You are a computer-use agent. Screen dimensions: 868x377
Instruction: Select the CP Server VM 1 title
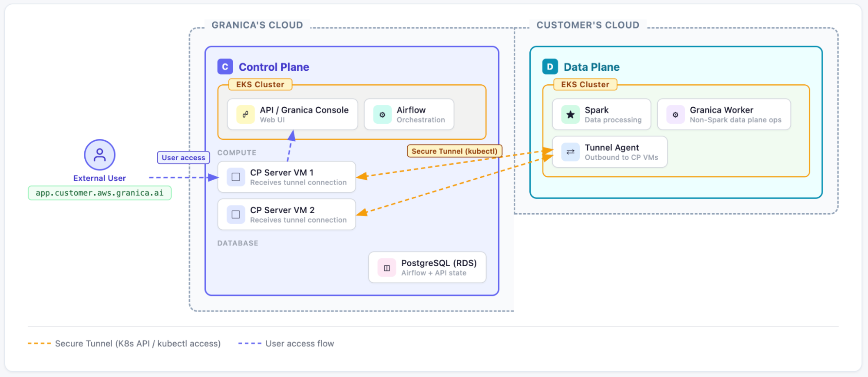pos(282,172)
